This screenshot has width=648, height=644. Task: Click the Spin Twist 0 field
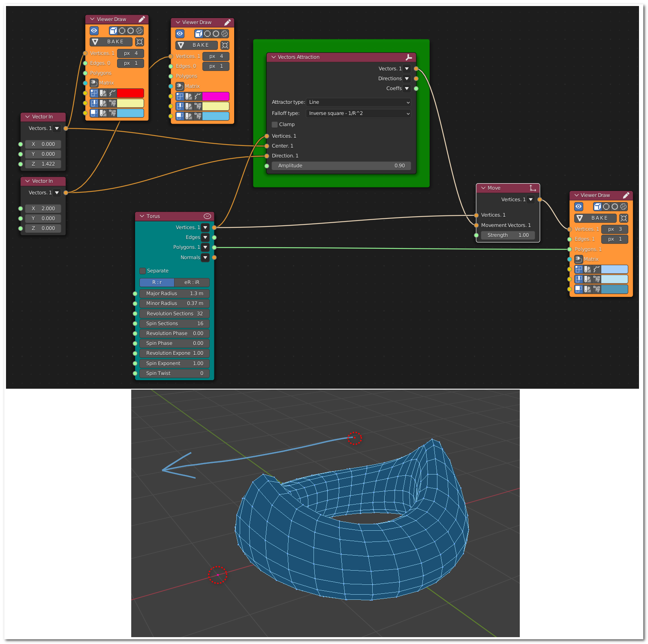(x=175, y=373)
